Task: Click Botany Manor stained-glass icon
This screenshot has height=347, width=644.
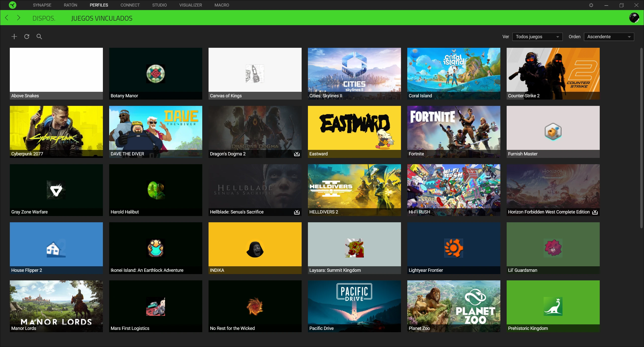Action: pos(156,74)
